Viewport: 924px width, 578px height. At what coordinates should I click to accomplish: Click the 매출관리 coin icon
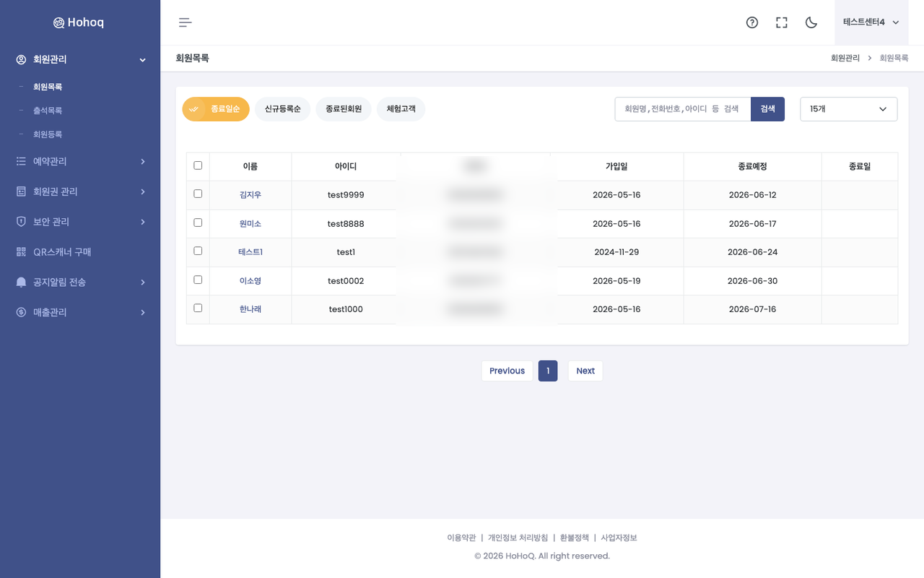(x=21, y=312)
